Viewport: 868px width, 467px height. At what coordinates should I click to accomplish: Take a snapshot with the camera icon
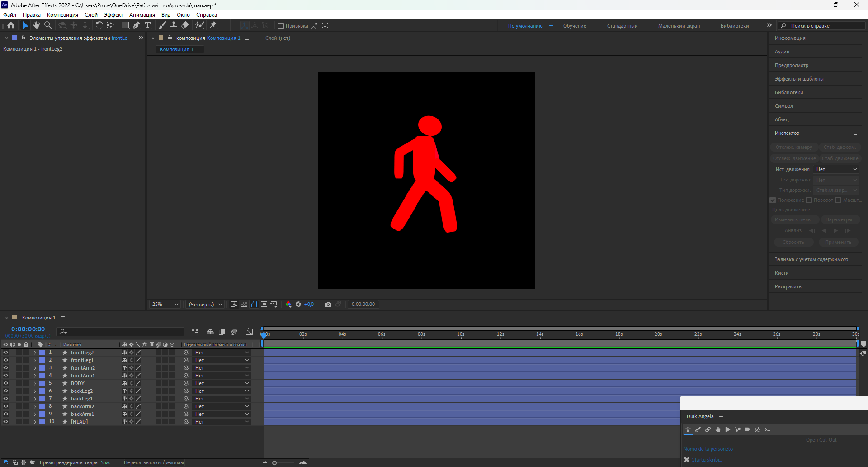click(x=328, y=305)
